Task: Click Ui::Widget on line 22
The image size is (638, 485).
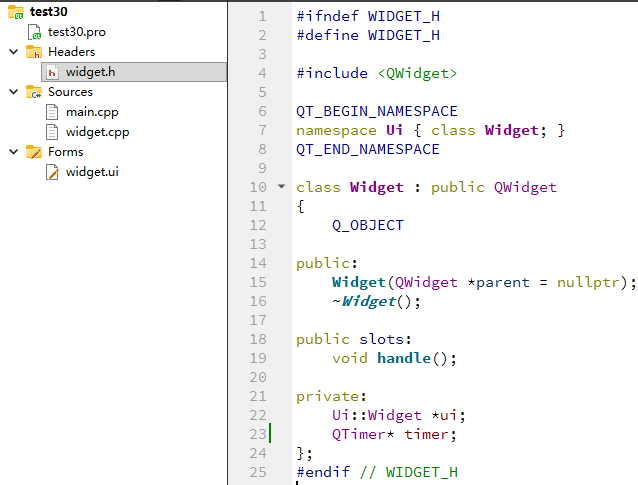Action: pyautogui.click(x=377, y=415)
